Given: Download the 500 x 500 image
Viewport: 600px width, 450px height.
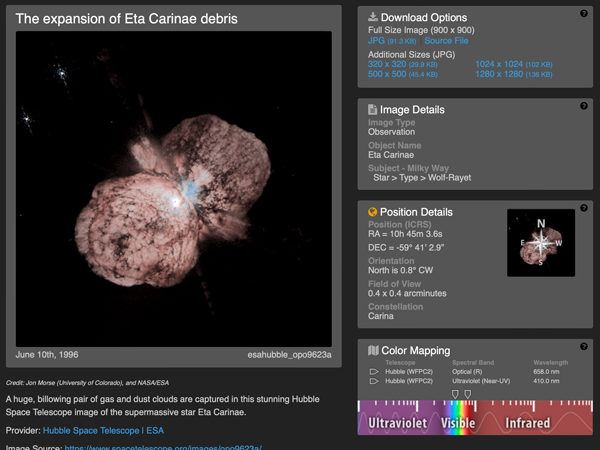Looking at the screenshot, I should [x=403, y=74].
